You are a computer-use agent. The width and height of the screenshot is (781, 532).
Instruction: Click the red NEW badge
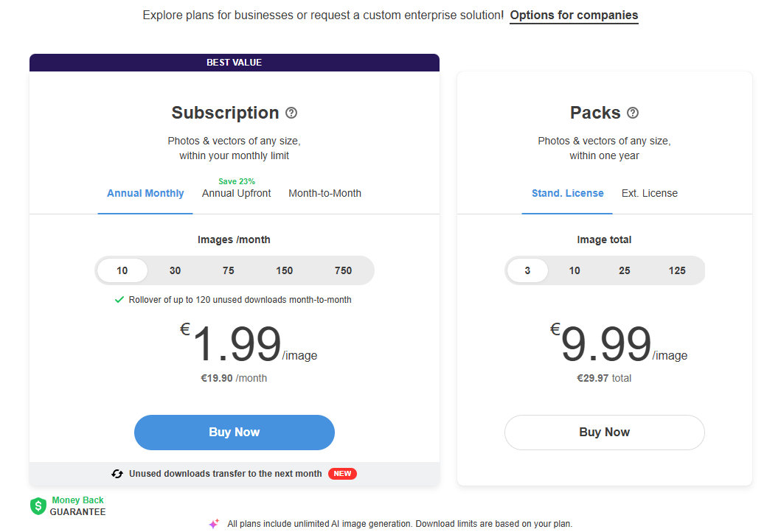[x=342, y=474]
